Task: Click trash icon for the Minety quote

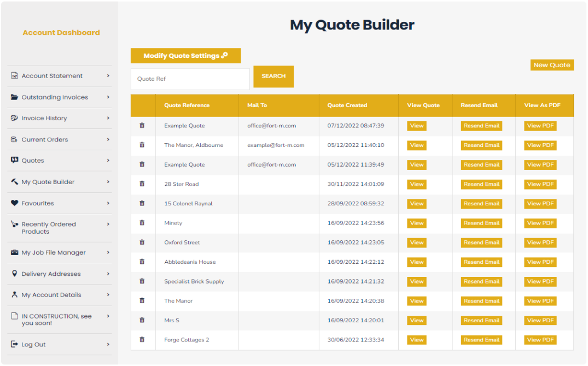Action: click(142, 223)
